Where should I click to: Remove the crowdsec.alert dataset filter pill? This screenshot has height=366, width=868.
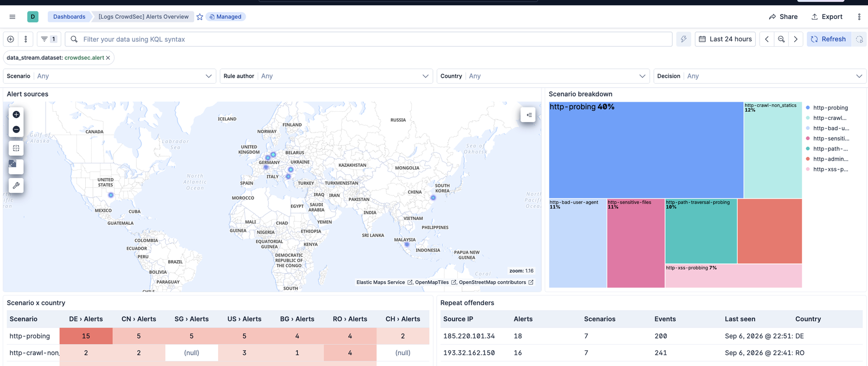108,58
